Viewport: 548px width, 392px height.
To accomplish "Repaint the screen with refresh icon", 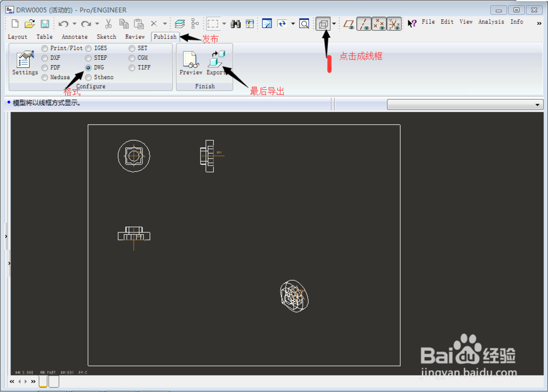I will 282,24.
